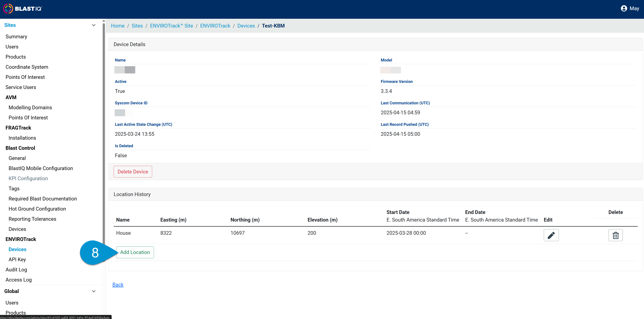Screen dimensions: 644x319
Task: Click the 'Test-KBM' breadcrumb text
Action: [273, 26]
